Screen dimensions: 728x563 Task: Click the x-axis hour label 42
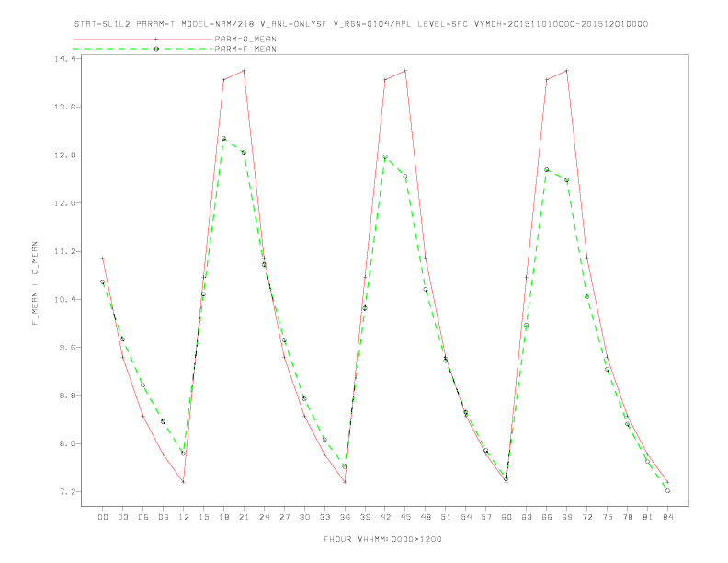click(385, 517)
